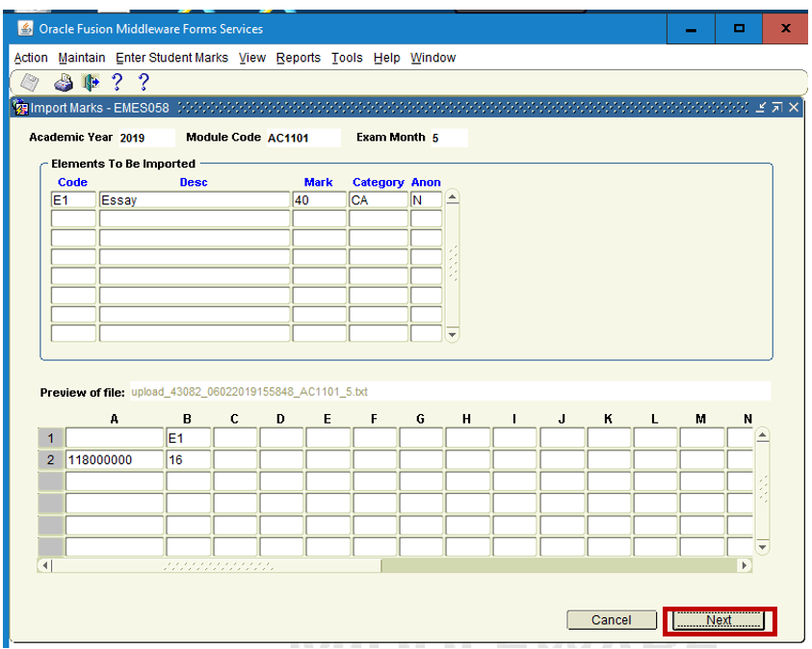812x649 pixels.
Task: Open the Enter Student Marks menu
Action: 171,58
